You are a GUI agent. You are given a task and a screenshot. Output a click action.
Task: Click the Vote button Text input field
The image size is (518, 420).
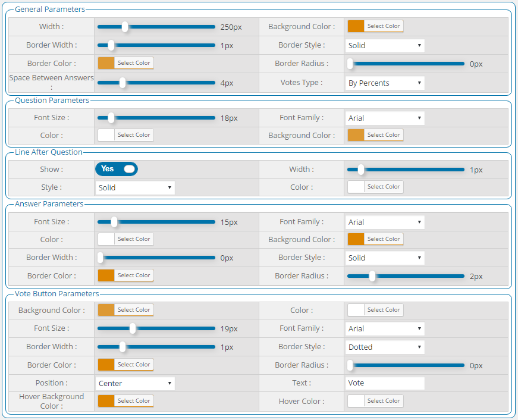[385, 384]
